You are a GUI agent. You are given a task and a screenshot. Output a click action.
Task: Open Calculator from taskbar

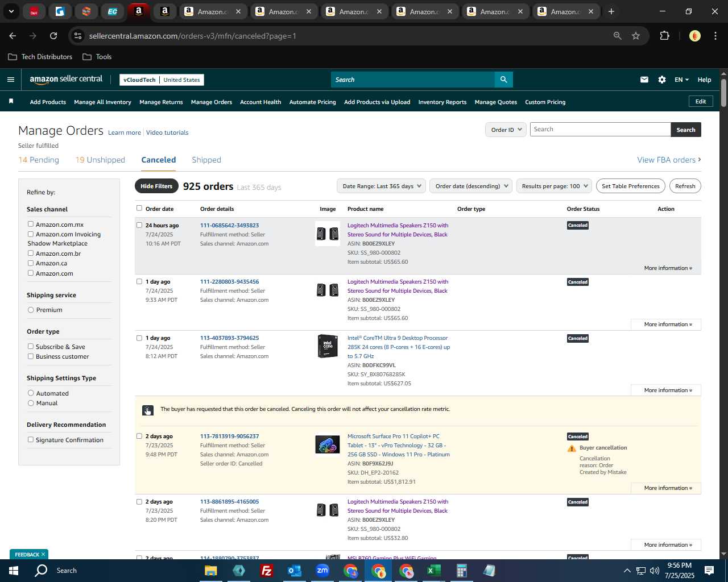[x=461, y=571]
